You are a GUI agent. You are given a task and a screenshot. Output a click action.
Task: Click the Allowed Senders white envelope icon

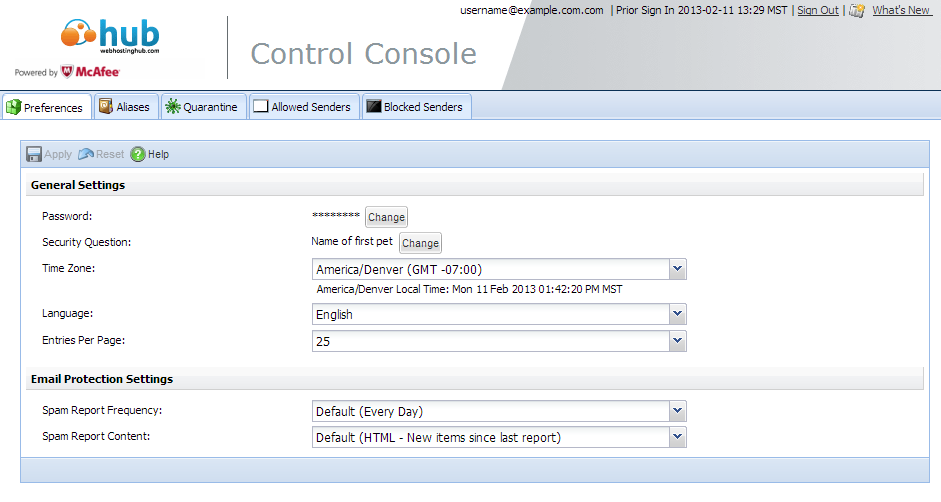[x=261, y=107]
